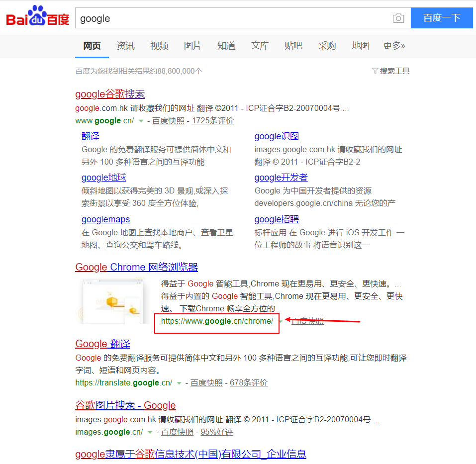Viewport: 476px width, 464px height.
Task: Switch to the 资讯 tab
Action: (126, 46)
